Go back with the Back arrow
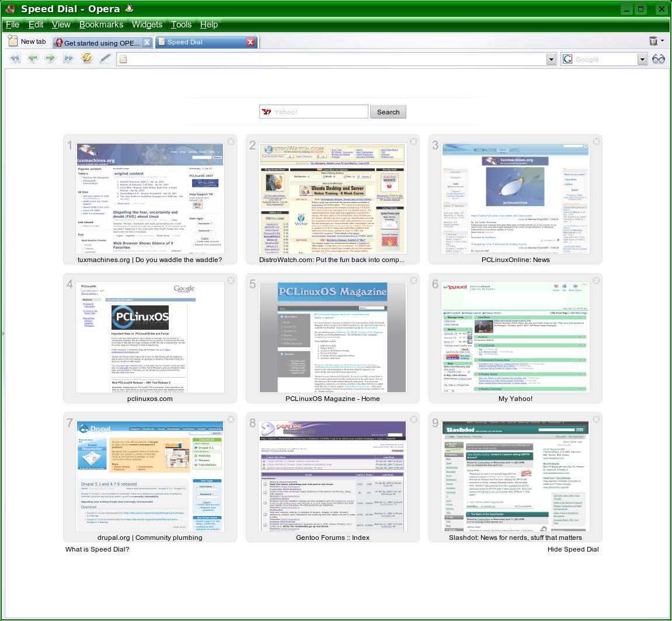 33,58
